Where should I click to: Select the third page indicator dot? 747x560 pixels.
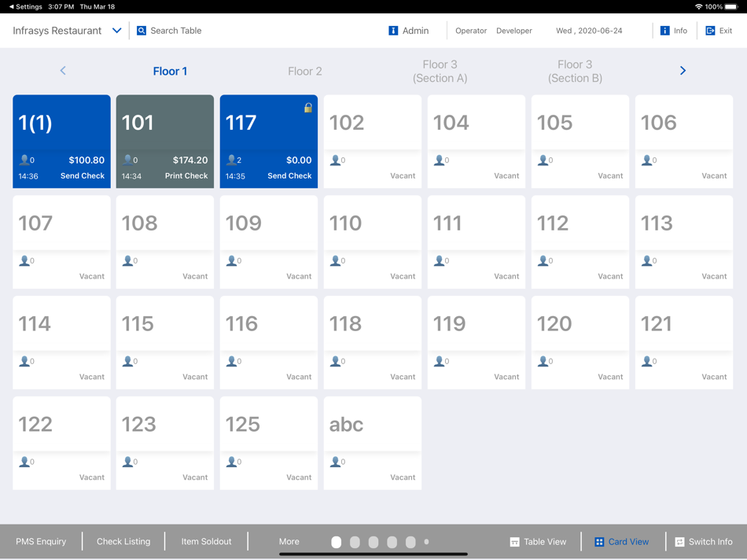[x=373, y=542]
